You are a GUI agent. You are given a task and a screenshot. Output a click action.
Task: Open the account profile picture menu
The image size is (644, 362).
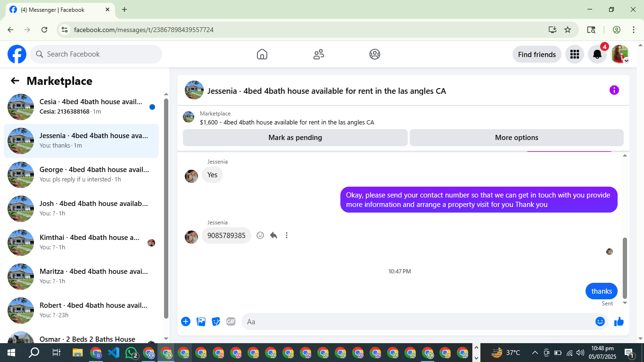[620, 54]
